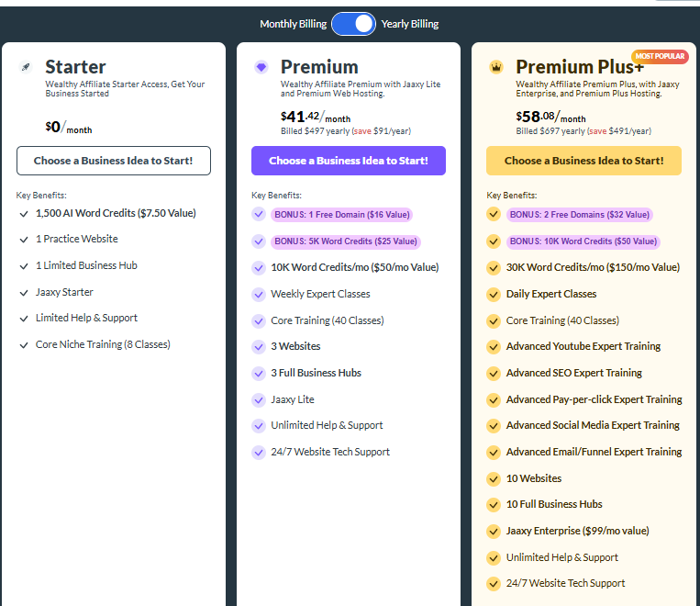The height and width of the screenshot is (606, 700).
Task: Click Premium Plus+ 'Core Training (40 Classes)' text
Action: pyautogui.click(x=562, y=320)
